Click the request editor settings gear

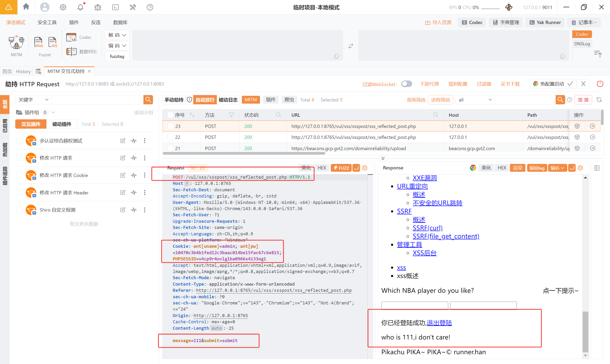click(x=365, y=168)
